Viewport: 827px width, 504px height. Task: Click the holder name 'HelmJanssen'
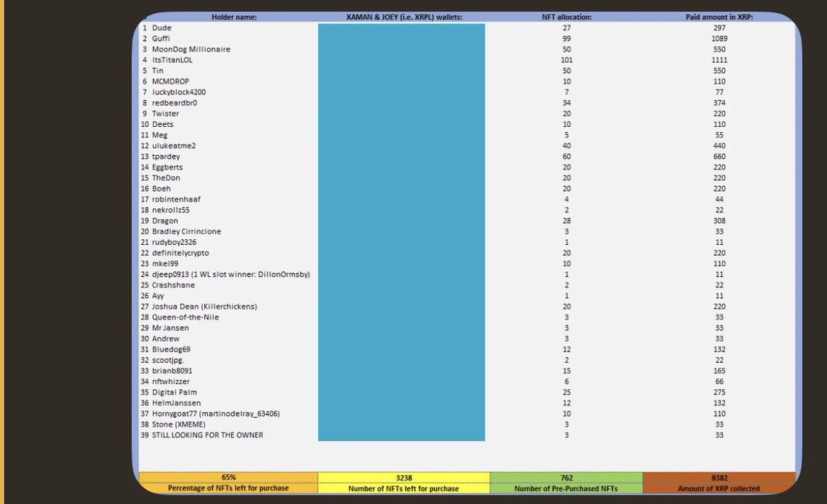pyautogui.click(x=176, y=403)
